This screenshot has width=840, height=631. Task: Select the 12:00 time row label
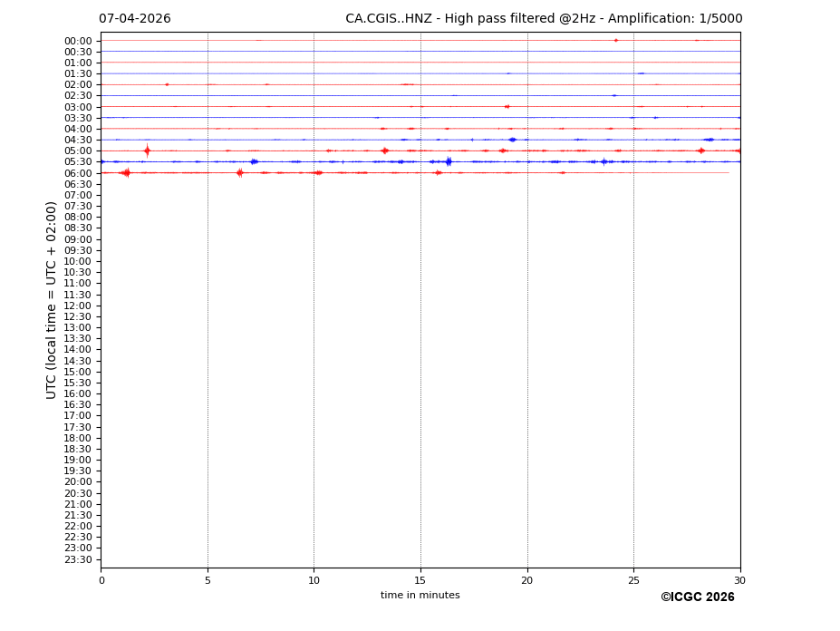(x=78, y=306)
